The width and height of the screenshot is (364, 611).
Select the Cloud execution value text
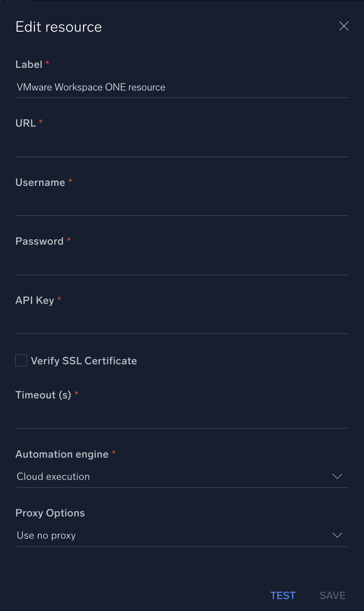point(53,477)
